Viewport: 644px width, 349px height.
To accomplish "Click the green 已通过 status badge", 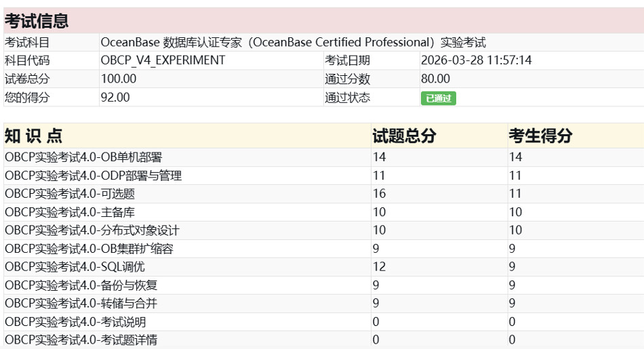I will [438, 98].
